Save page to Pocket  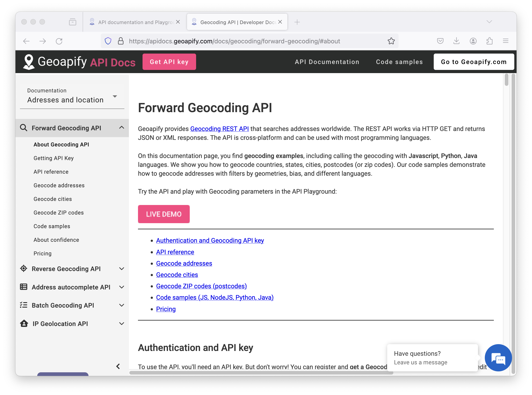(x=440, y=41)
